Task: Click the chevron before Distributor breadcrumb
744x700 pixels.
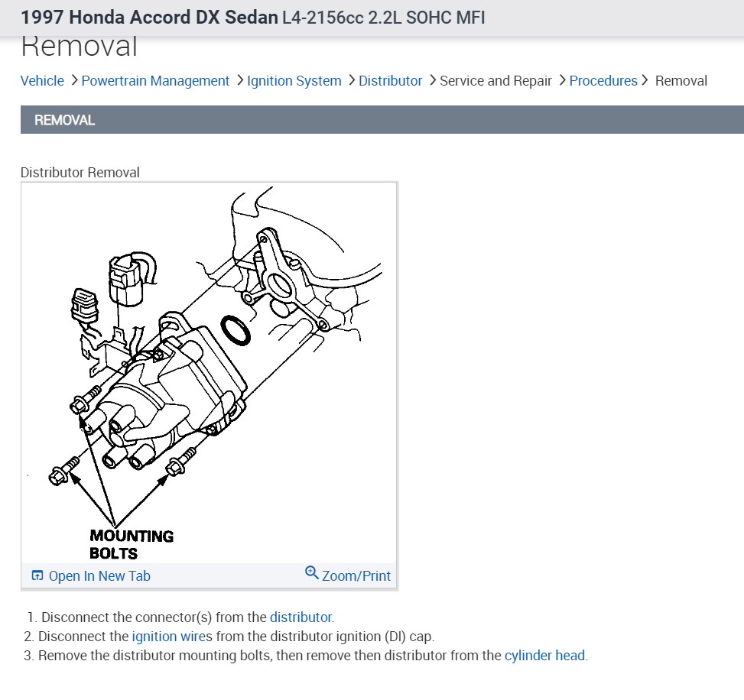Action: 352,80
